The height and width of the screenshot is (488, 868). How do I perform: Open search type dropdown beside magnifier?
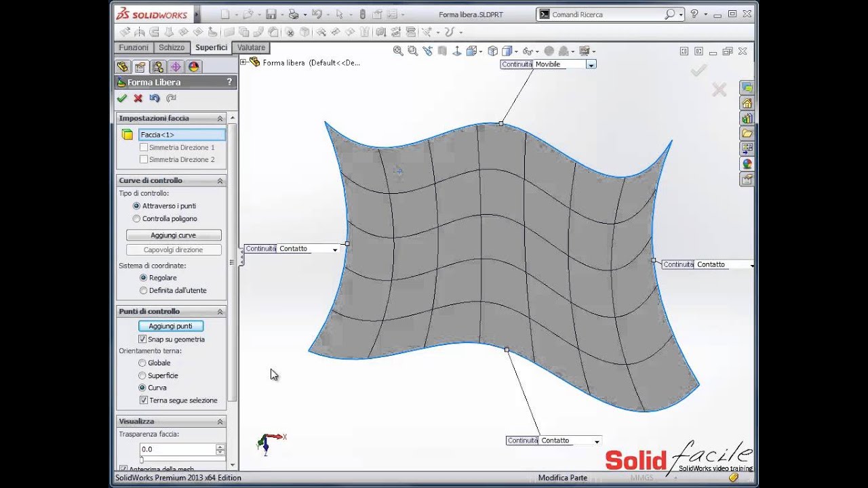click(680, 14)
